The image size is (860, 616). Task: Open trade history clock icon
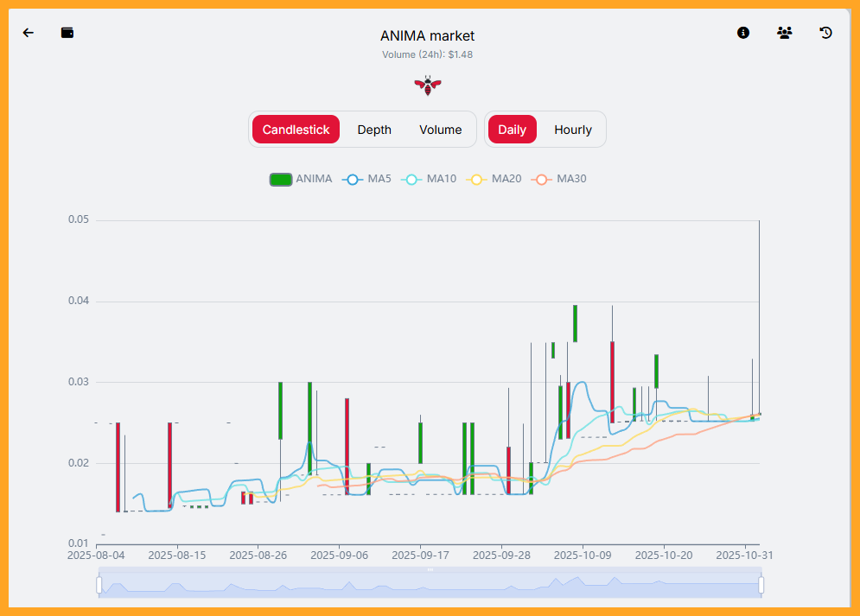[825, 33]
